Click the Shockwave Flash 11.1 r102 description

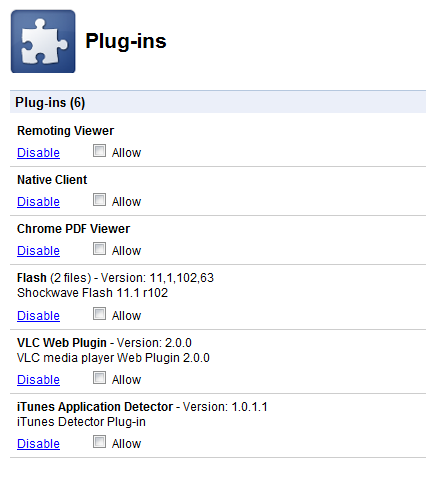coord(92,293)
